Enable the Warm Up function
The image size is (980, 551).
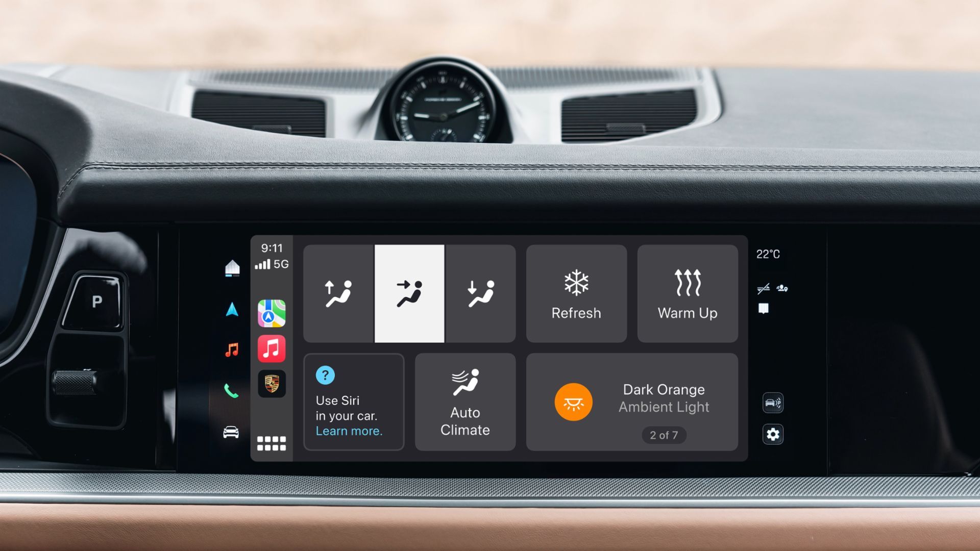tap(687, 293)
